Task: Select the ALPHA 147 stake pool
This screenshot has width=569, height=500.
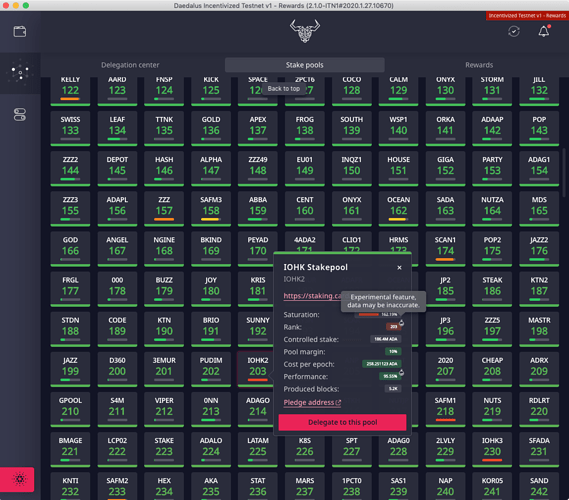Action: 211,169
